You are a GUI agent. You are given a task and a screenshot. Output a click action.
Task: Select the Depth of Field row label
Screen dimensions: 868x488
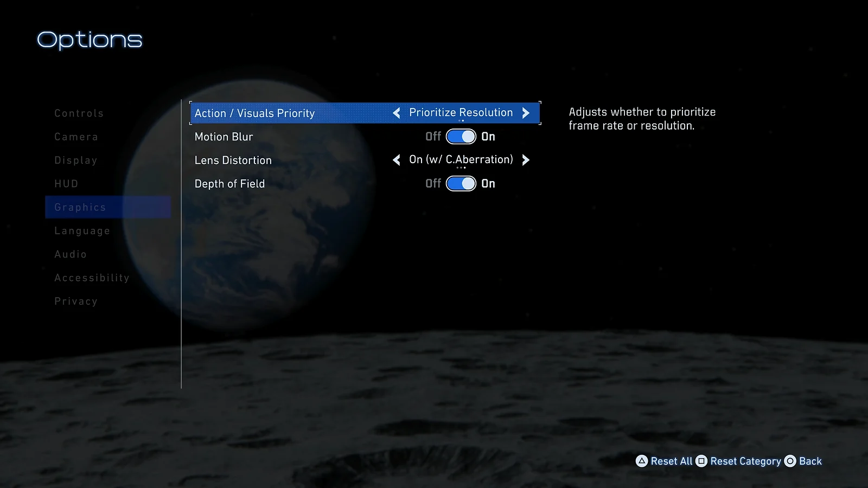tap(229, 184)
